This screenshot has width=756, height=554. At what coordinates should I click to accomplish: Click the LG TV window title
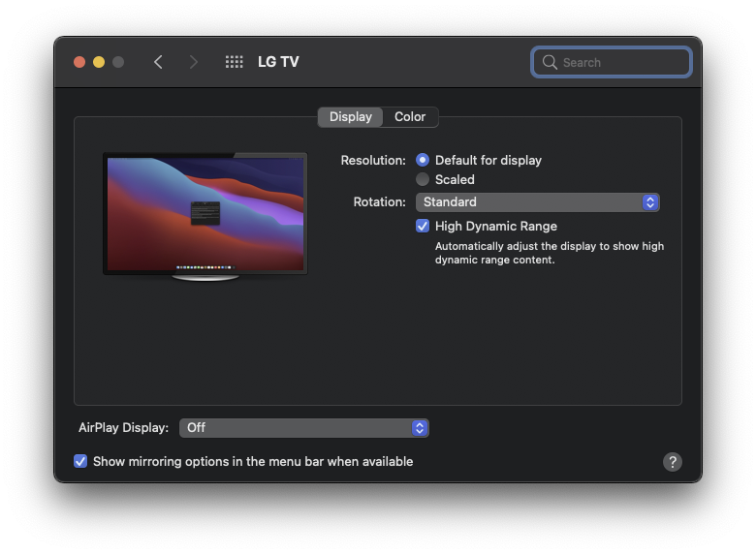pyautogui.click(x=279, y=62)
